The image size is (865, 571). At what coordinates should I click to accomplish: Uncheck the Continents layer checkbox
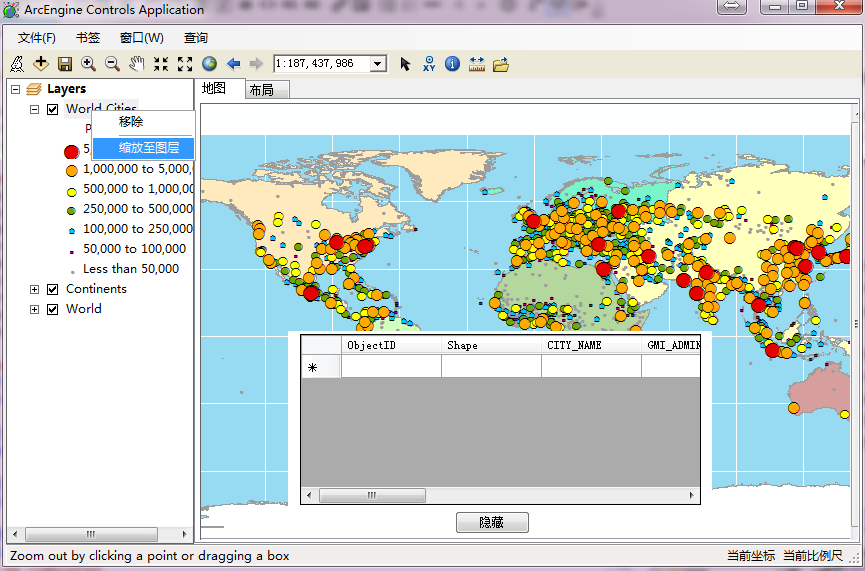click(52, 289)
